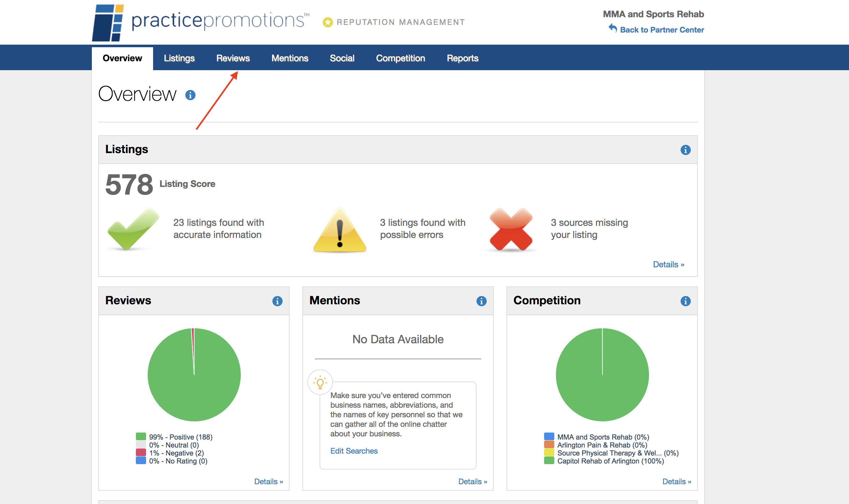Viewport: 849px width, 504px height.
Task: Click 'MMA and Sports Rehab (0%)' legend text
Action: [x=603, y=437]
